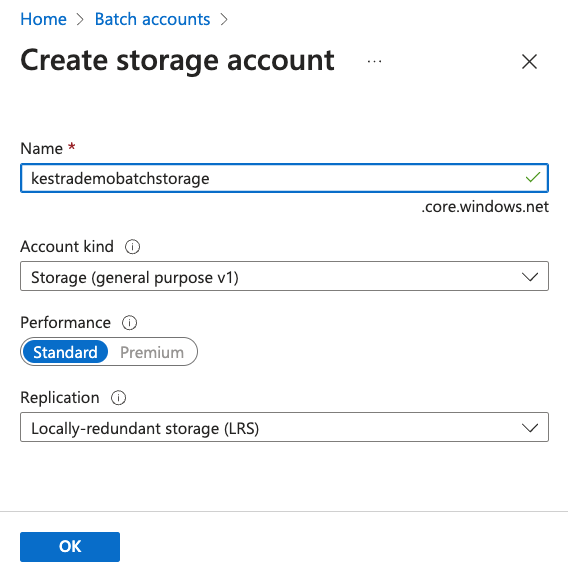Go to Home breadcrumb link
Screen dimensions: 568x575
coord(43,19)
